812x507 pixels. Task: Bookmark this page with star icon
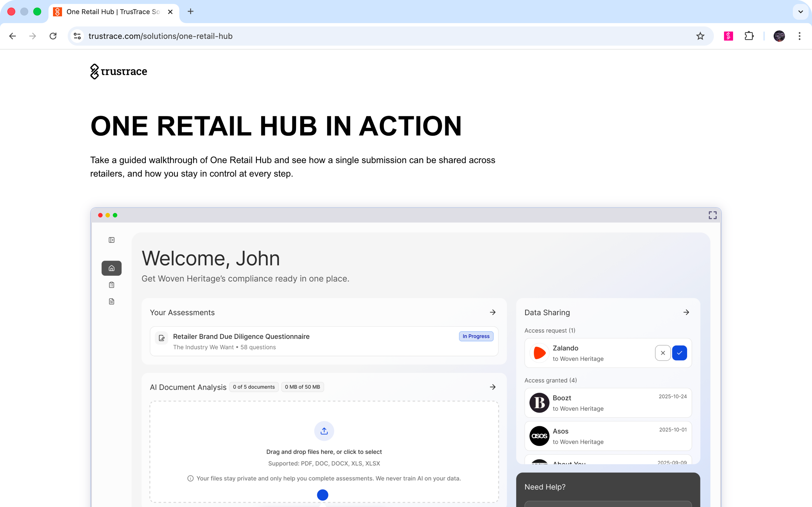(700, 36)
